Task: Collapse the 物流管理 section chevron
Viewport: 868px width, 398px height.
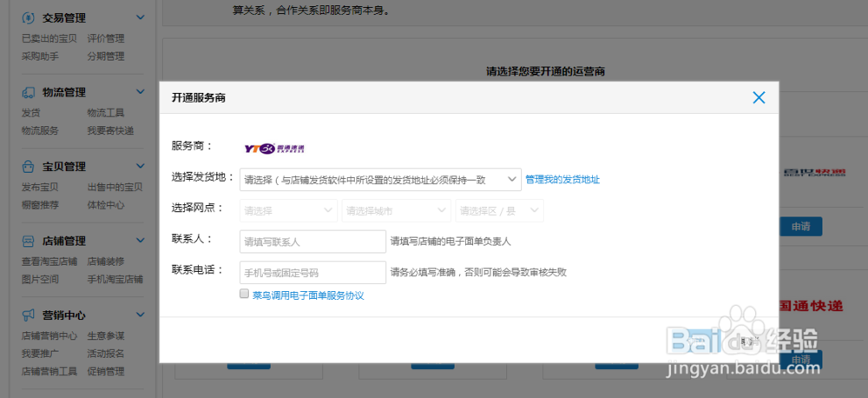Action: coord(140,91)
